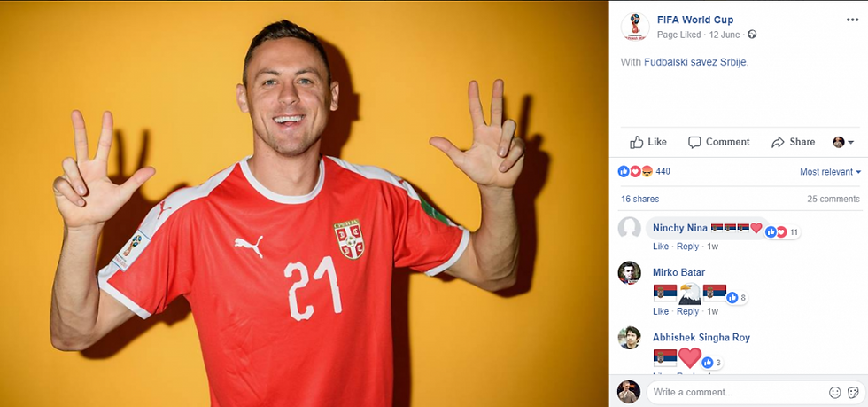Click the post privacy globe icon

[x=752, y=35]
